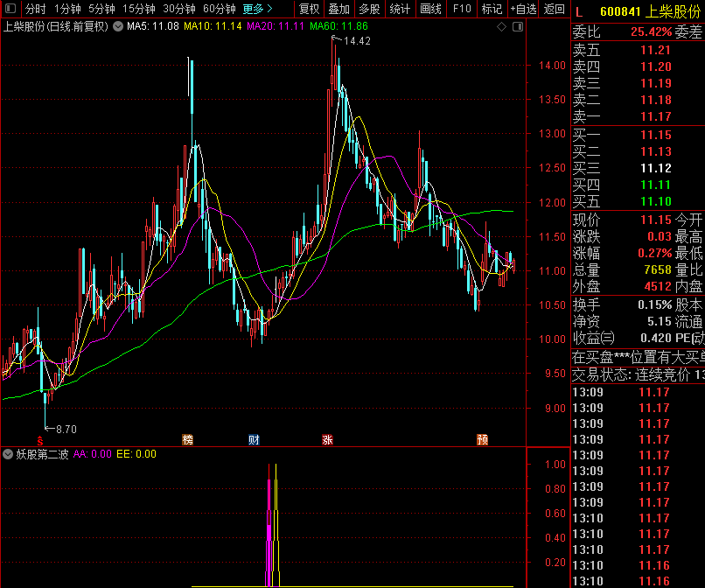Select the 15分钟 period tab

[x=139, y=9]
